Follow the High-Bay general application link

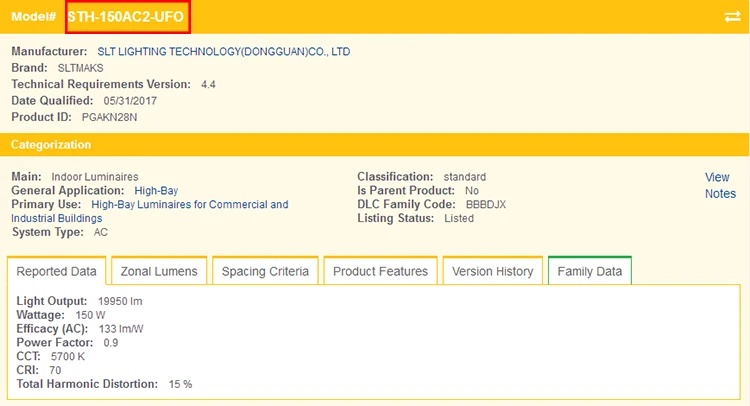click(x=157, y=190)
